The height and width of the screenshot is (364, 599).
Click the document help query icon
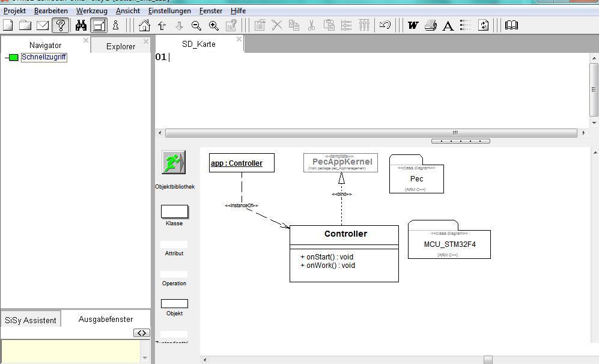(x=231, y=26)
